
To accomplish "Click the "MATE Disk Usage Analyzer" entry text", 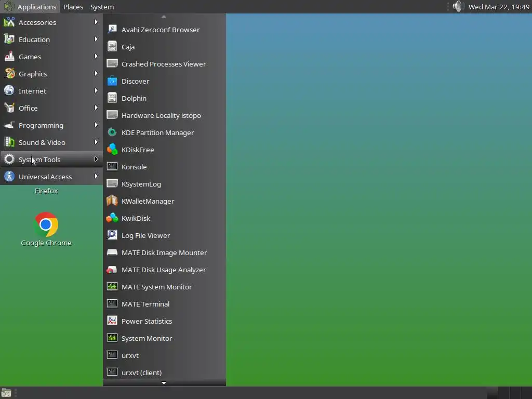I will tap(164, 270).
